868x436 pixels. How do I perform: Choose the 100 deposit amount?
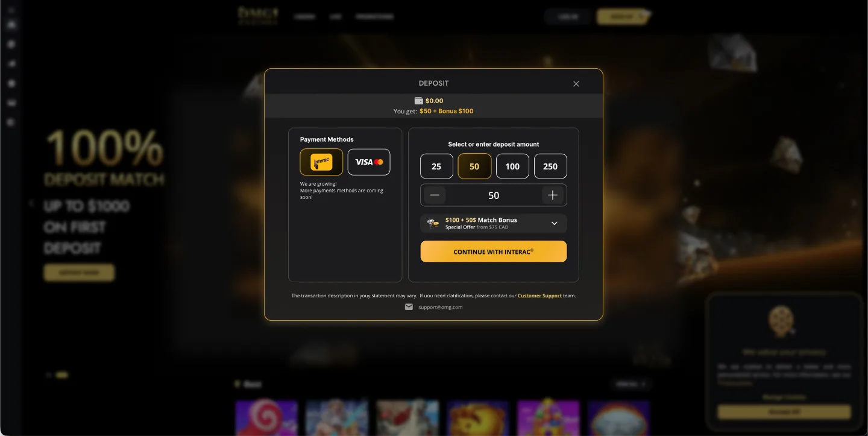pyautogui.click(x=512, y=166)
